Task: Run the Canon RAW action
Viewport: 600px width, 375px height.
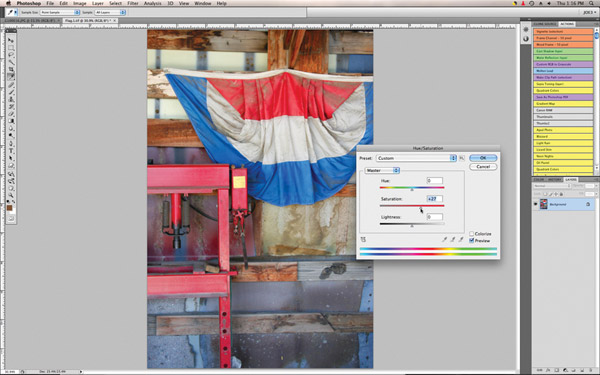Action: click(x=563, y=110)
